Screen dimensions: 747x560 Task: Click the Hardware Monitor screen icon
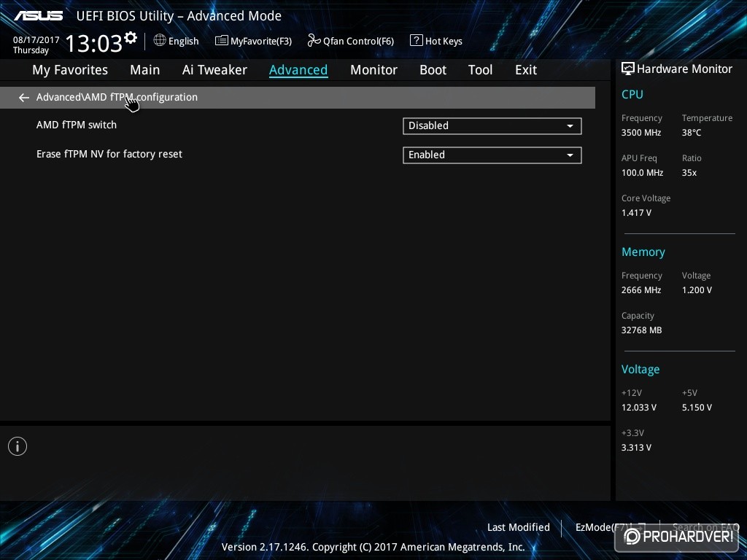pyautogui.click(x=628, y=69)
